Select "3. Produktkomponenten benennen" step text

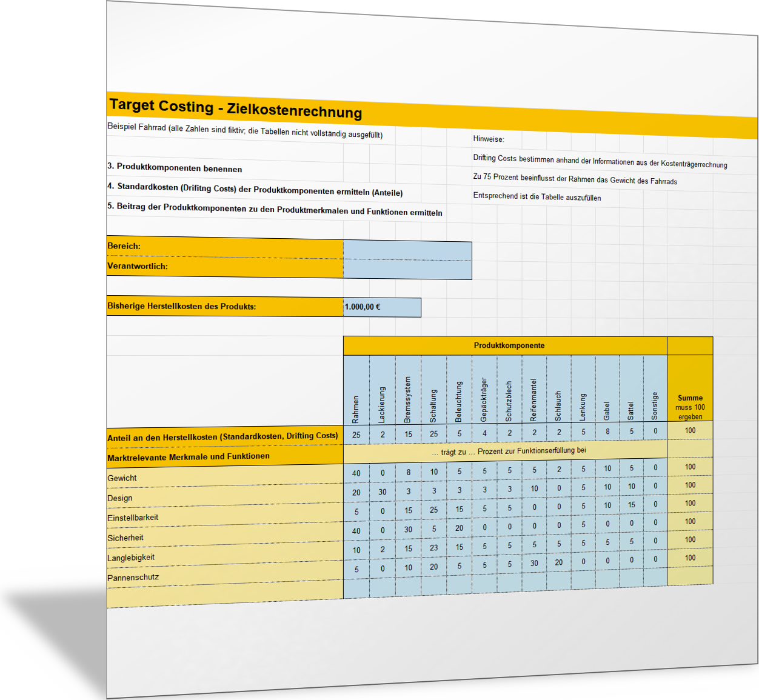pyautogui.click(x=175, y=167)
